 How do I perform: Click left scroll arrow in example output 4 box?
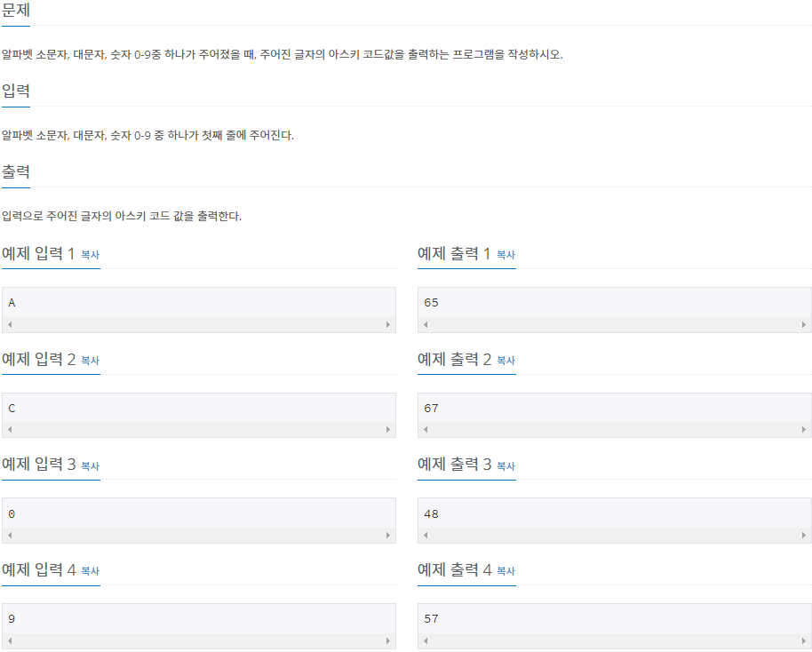point(426,640)
